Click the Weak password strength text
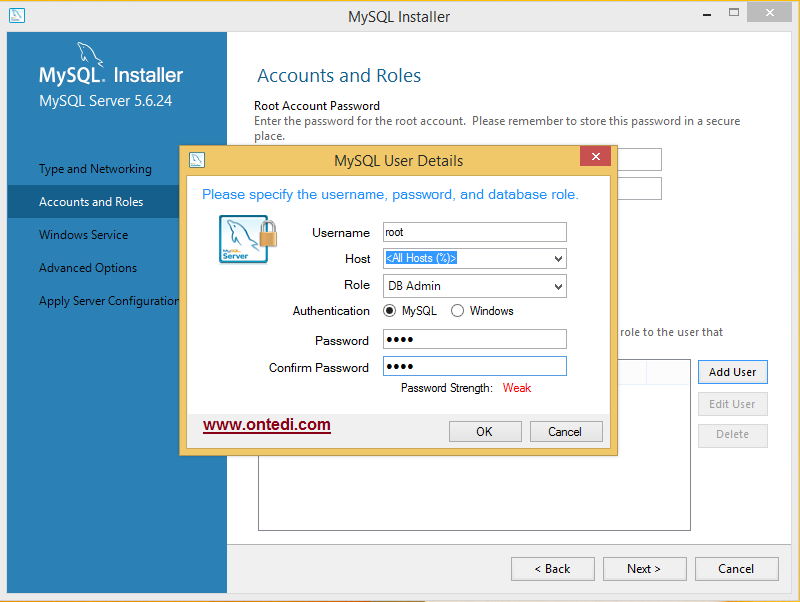The height and width of the screenshot is (602, 800). click(517, 388)
